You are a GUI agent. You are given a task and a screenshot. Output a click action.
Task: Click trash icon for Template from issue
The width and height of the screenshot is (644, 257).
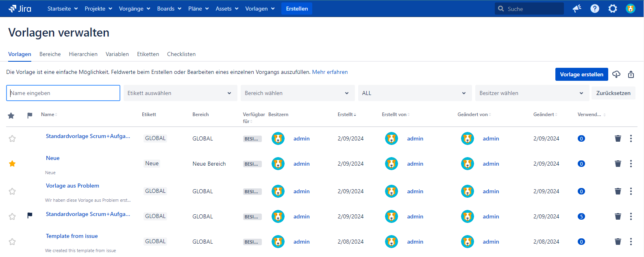coord(618,242)
